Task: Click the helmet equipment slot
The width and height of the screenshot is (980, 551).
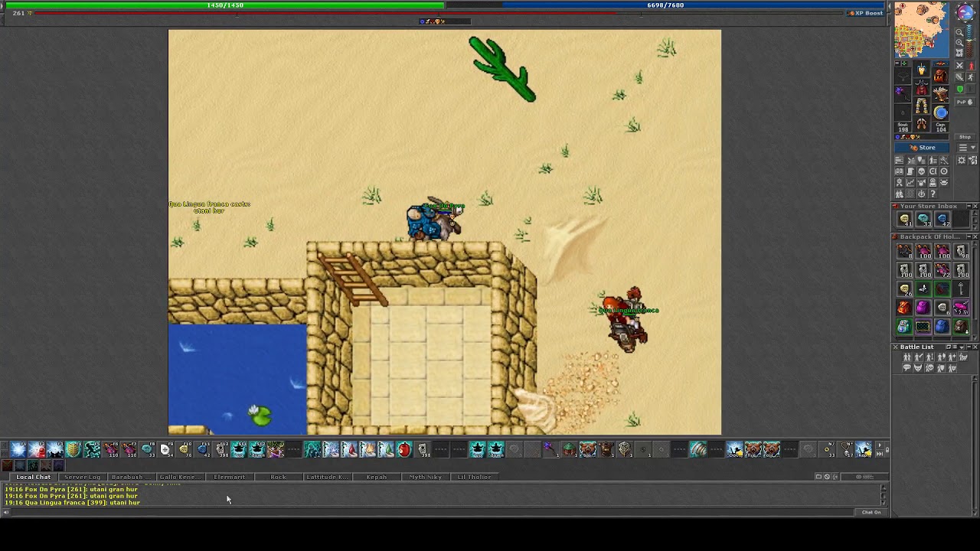Action: (x=922, y=70)
